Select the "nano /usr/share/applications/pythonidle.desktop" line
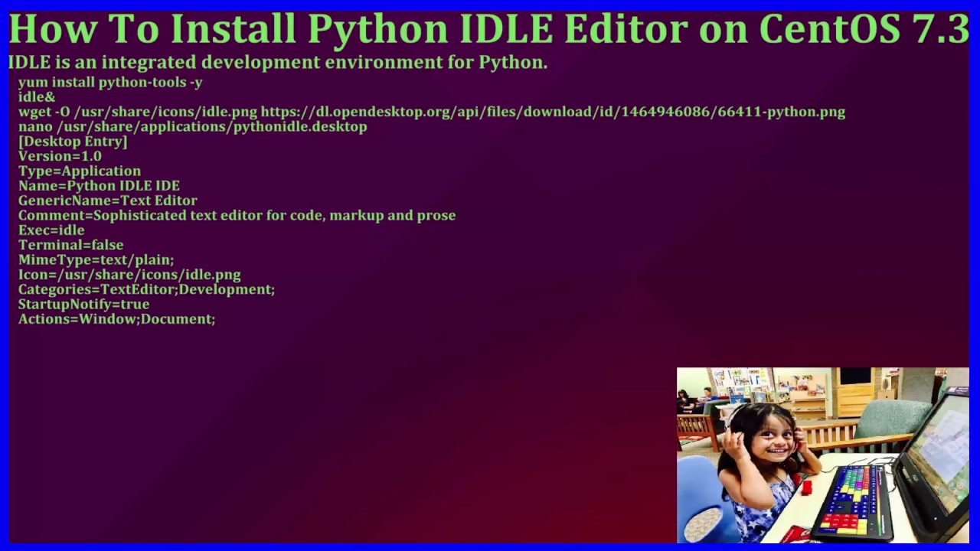 [192, 126]
